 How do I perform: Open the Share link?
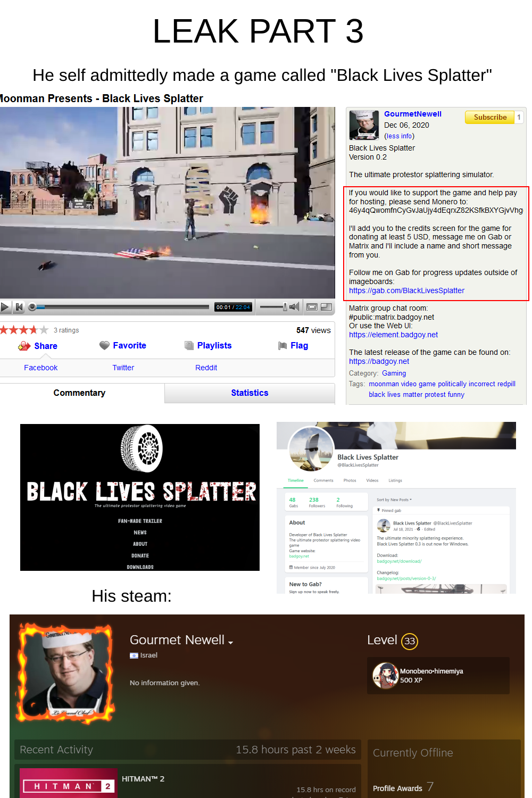[46, 346]
